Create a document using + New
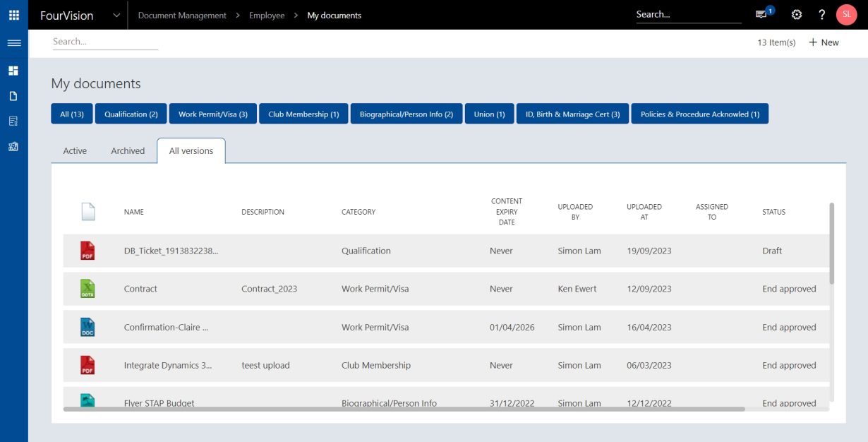The height and width of the screenshot is (442, 868). point(824,42)
